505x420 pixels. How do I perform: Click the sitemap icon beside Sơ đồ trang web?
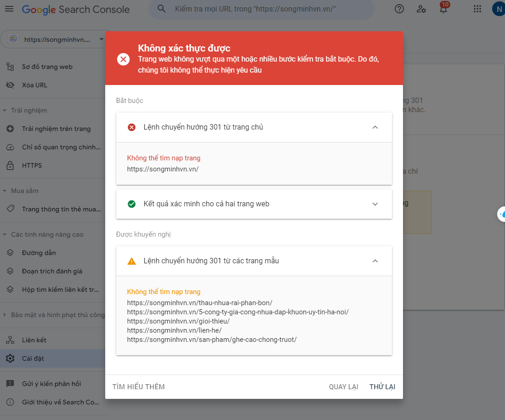point(10,67)
